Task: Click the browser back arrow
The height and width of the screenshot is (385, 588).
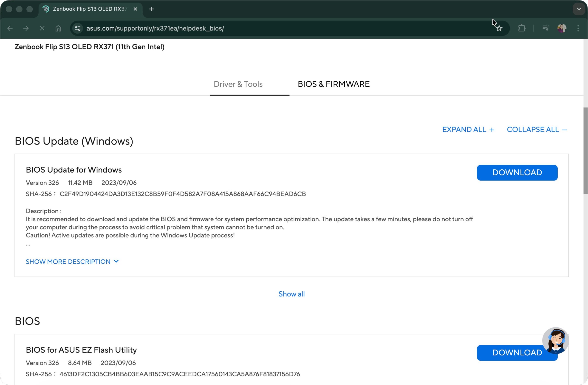Action: coord(10,28)
